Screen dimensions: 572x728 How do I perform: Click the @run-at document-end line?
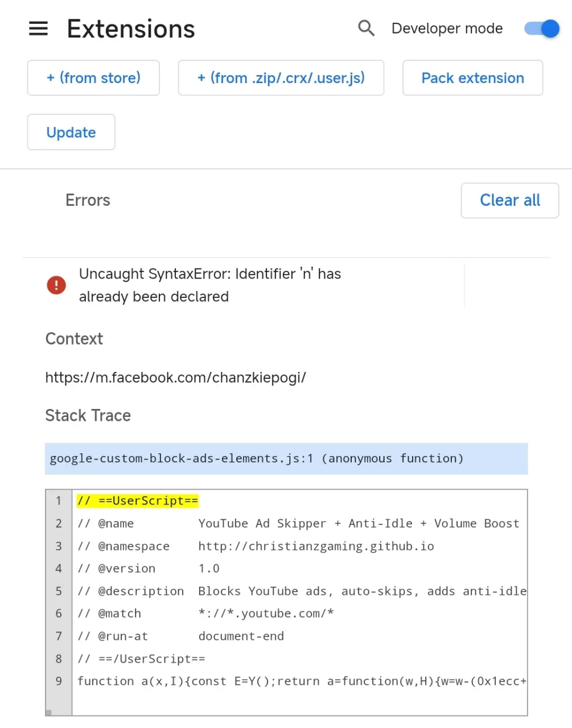click(180, 636)
